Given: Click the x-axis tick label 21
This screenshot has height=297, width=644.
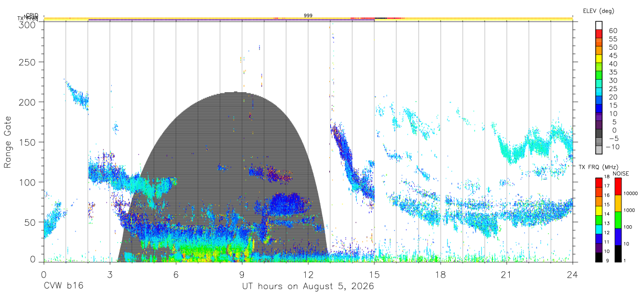Looking at the screenshot, I should tap(507, 274).
